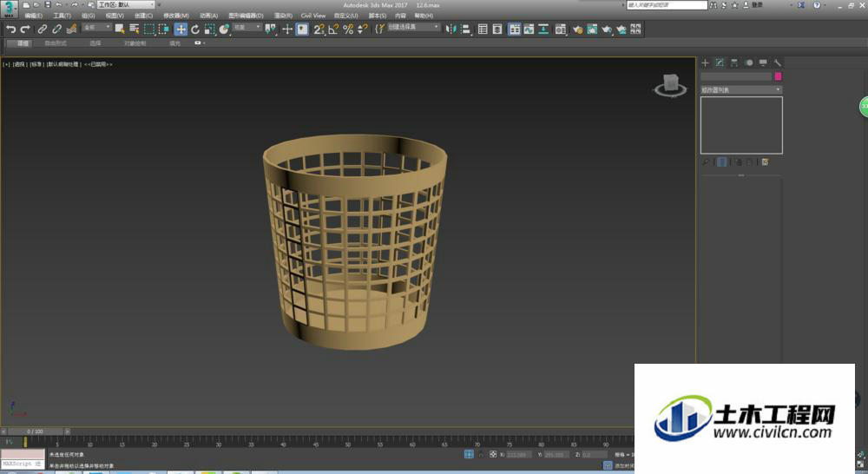Open the Schematic View
This screenshot has height=474, width=868.
[x=543, y=29]
